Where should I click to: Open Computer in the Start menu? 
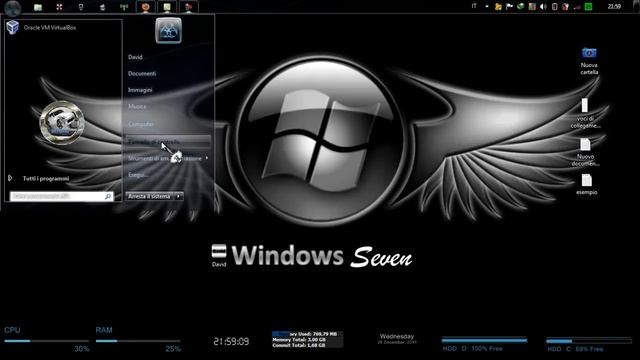point(141,124)
